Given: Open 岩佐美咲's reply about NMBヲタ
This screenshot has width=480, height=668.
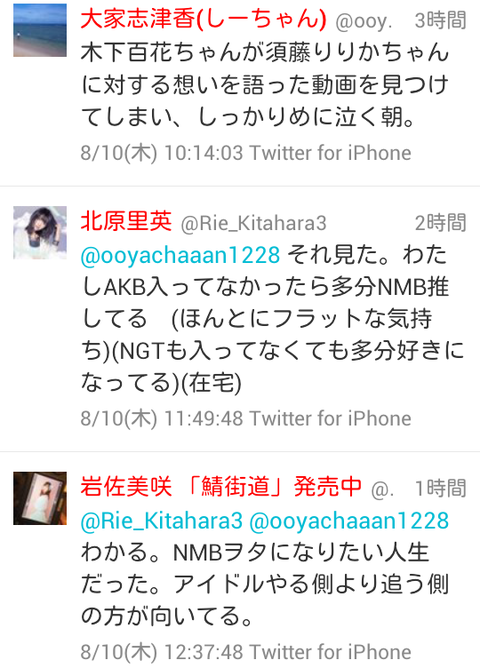Looking at the screenshot, I should click(x=265, y=568).
